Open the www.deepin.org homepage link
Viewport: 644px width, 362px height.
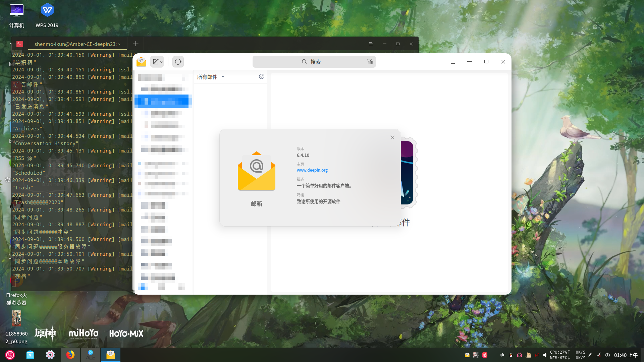point(312,170)
